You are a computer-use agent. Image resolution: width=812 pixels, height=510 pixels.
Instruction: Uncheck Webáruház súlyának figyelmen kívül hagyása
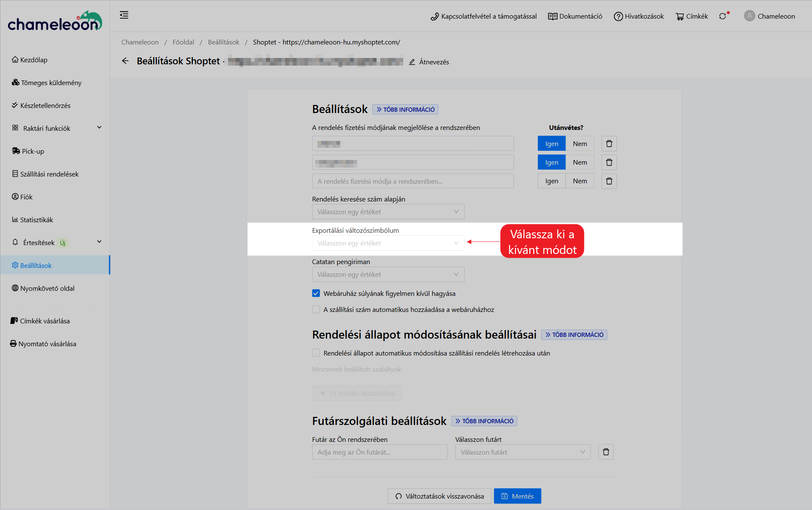point(316,293)
